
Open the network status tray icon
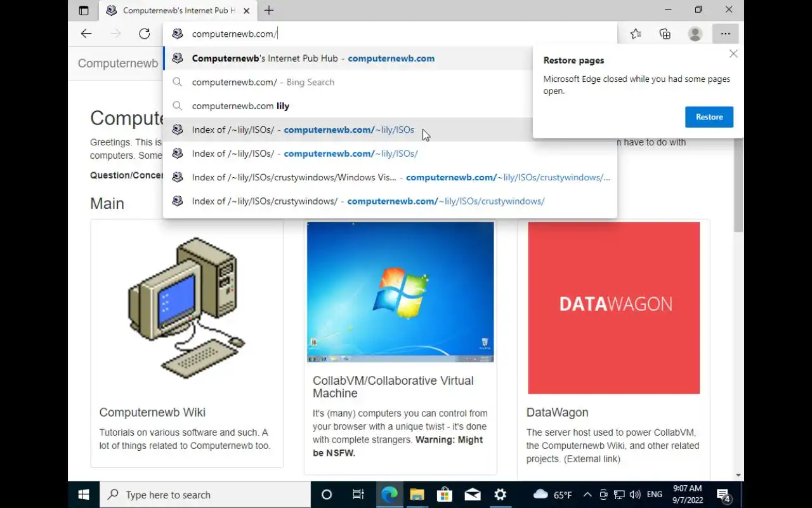point(620,495)
